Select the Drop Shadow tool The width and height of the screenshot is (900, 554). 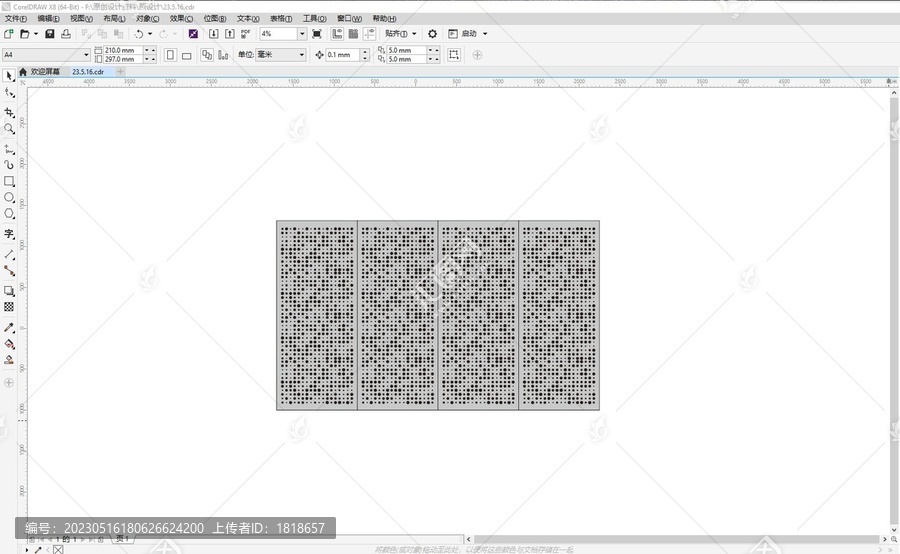[x=9, y=290]
